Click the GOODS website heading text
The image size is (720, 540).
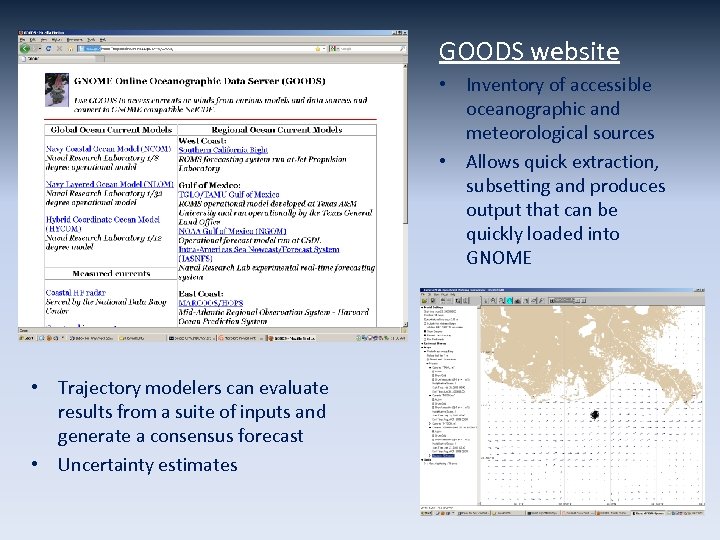[x=529, y=51]
